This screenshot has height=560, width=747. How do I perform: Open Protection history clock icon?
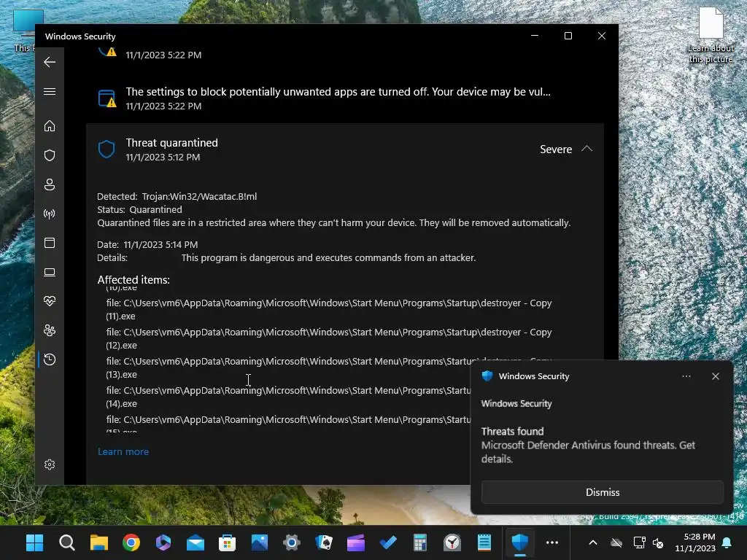[50, 359]
